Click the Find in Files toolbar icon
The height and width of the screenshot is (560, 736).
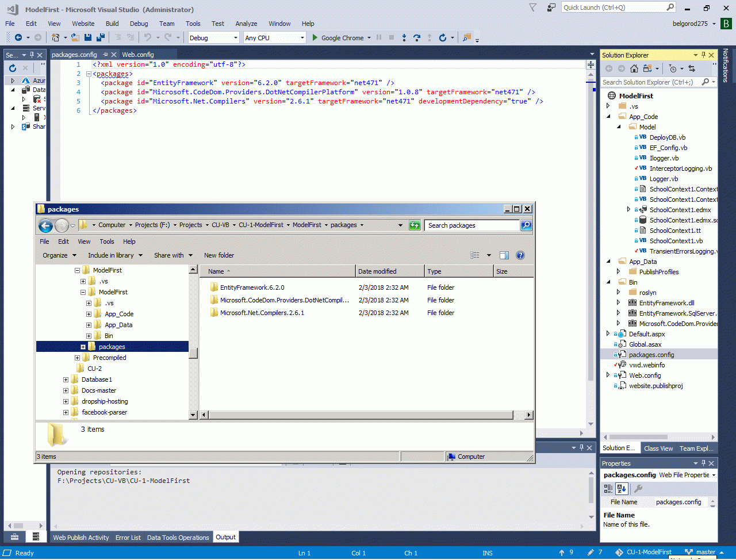466,37
